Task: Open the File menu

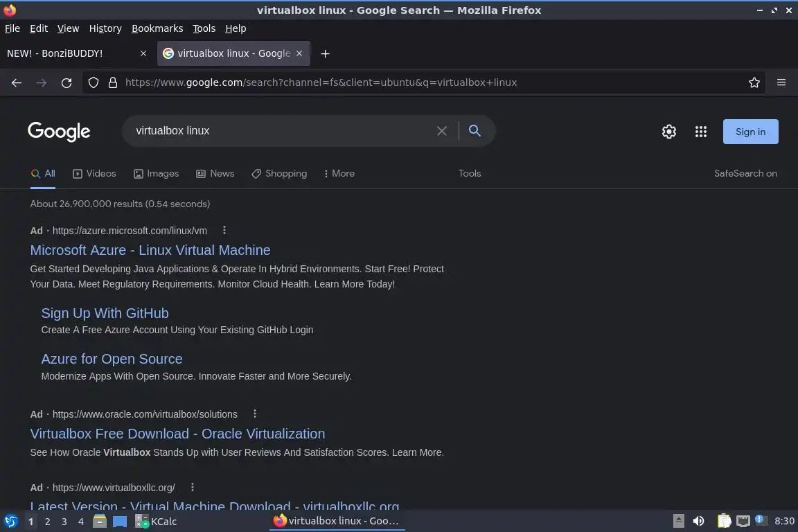Action: [x=12, y=28]
